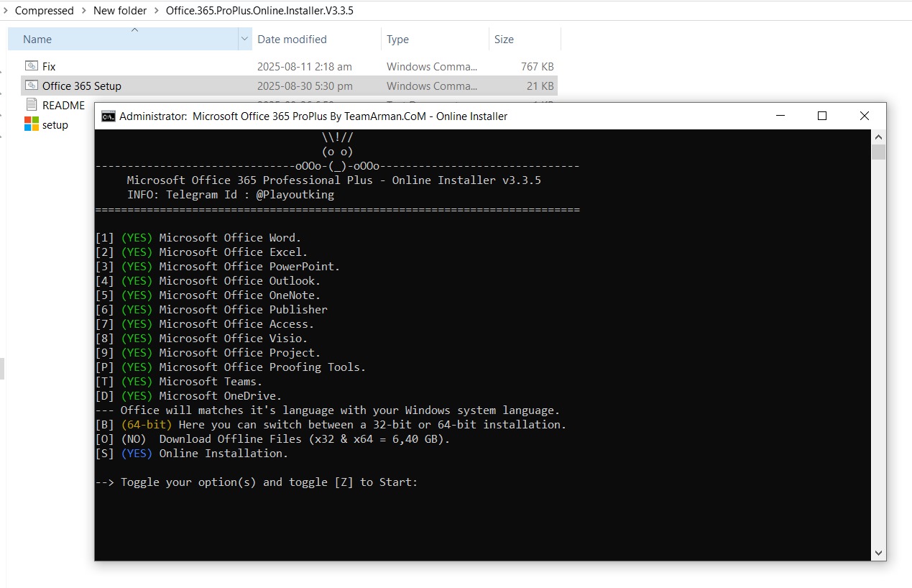Click the console window title text

coord(313,116)
